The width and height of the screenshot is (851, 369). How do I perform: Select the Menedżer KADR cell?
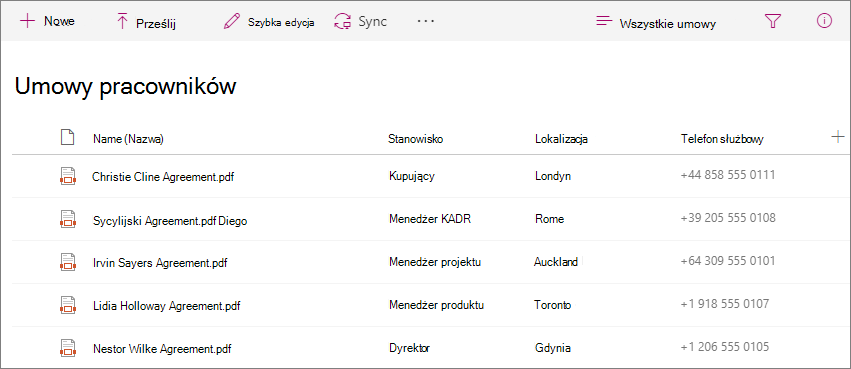430,219
